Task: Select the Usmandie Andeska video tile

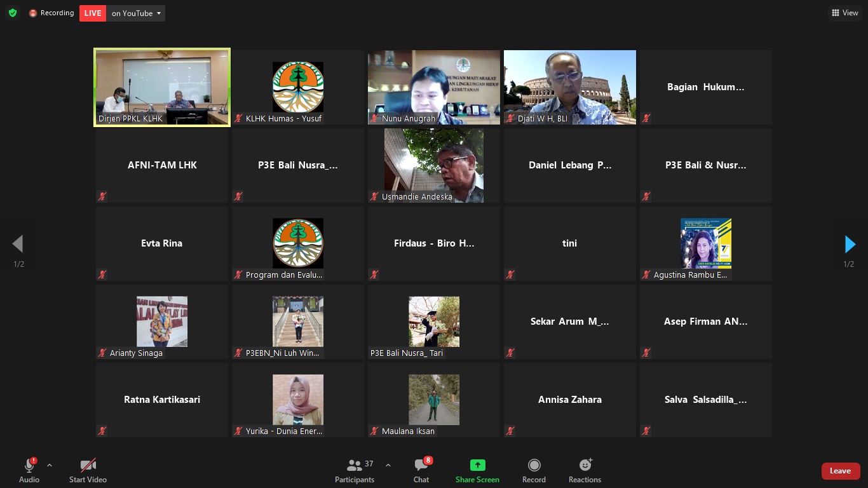Action: point(434,166)
